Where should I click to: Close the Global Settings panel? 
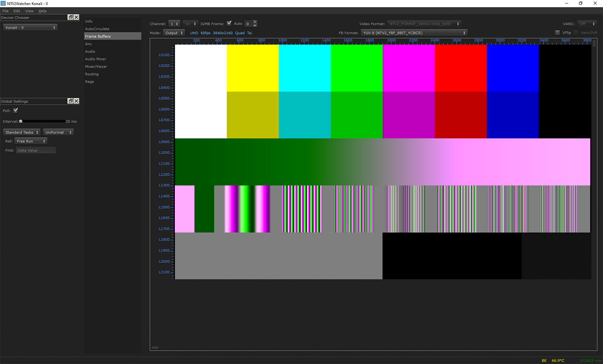pyautogui.click(x=76, y=101)
